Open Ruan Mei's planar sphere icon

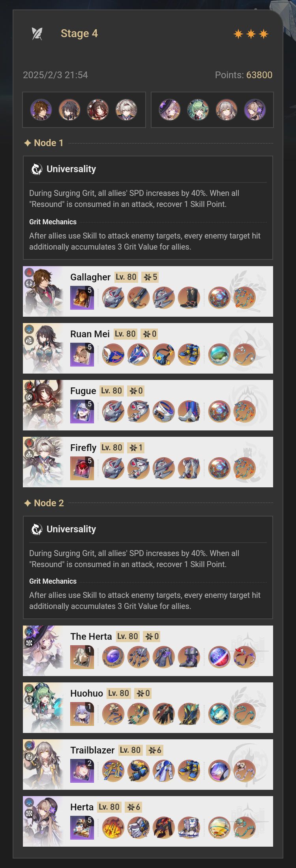pyautogui.click(x=219, y=355)
